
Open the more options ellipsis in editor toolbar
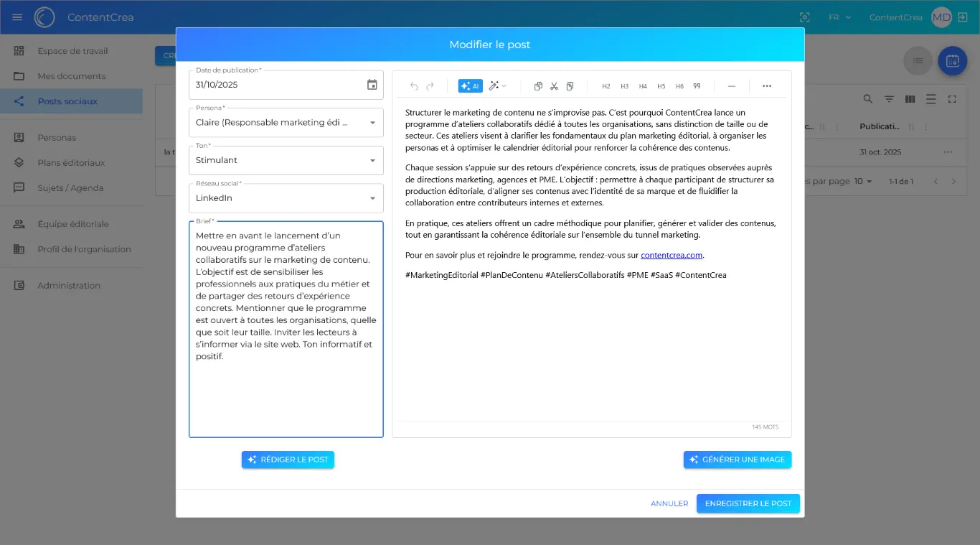[766, 86]
